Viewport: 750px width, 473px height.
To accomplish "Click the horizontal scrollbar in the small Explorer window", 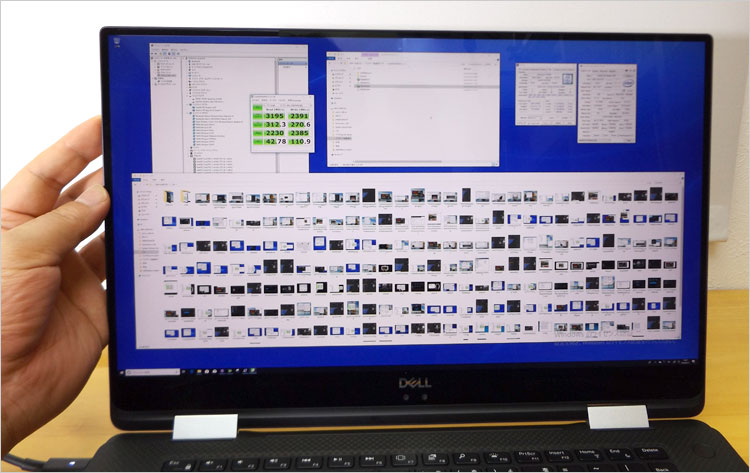I will coord(420,163).
